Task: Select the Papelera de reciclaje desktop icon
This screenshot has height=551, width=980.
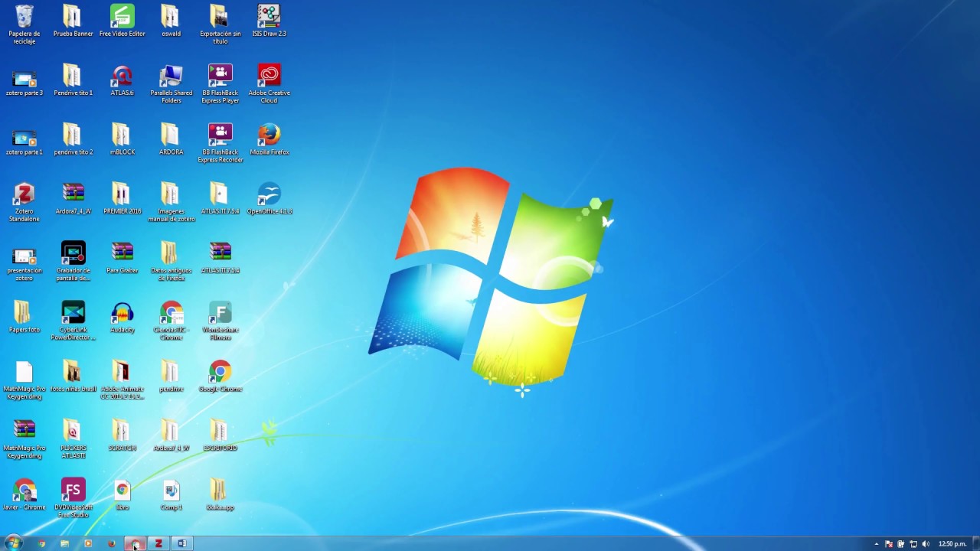Action: tap(24, 24)
